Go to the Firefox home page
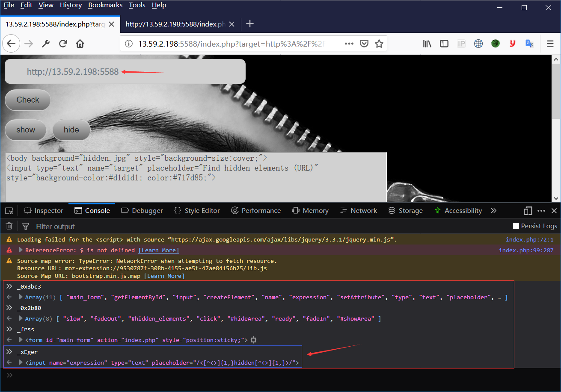The image size is (561, 392). 80,44
